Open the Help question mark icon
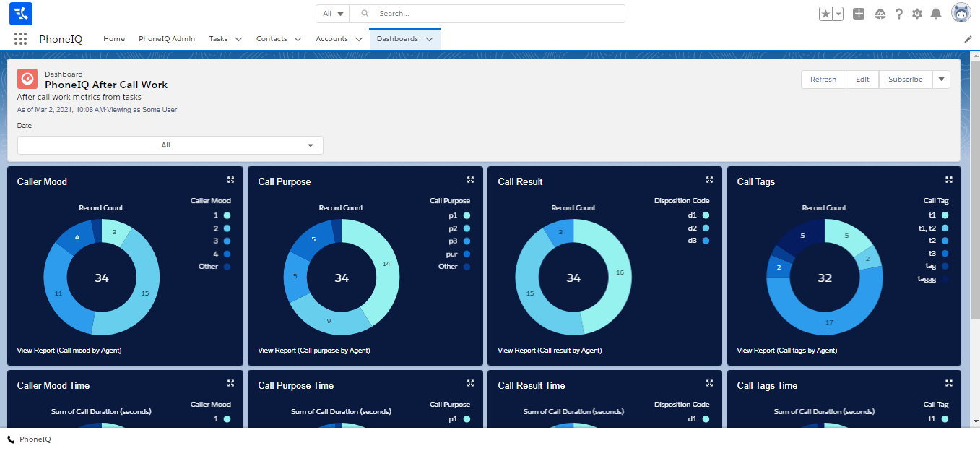Screen dimensions: 980x451 tap(899, 14)
